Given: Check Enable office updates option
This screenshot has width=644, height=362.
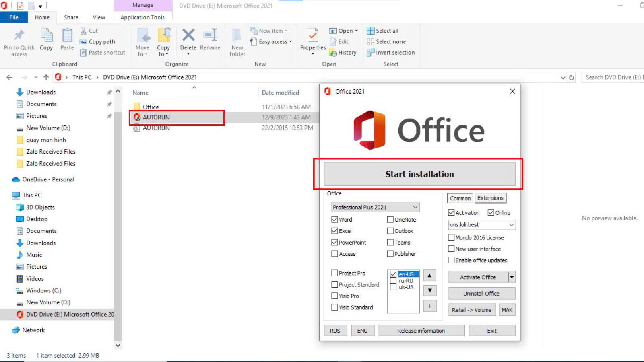Looking at the screenshot, I should point(451,260).
